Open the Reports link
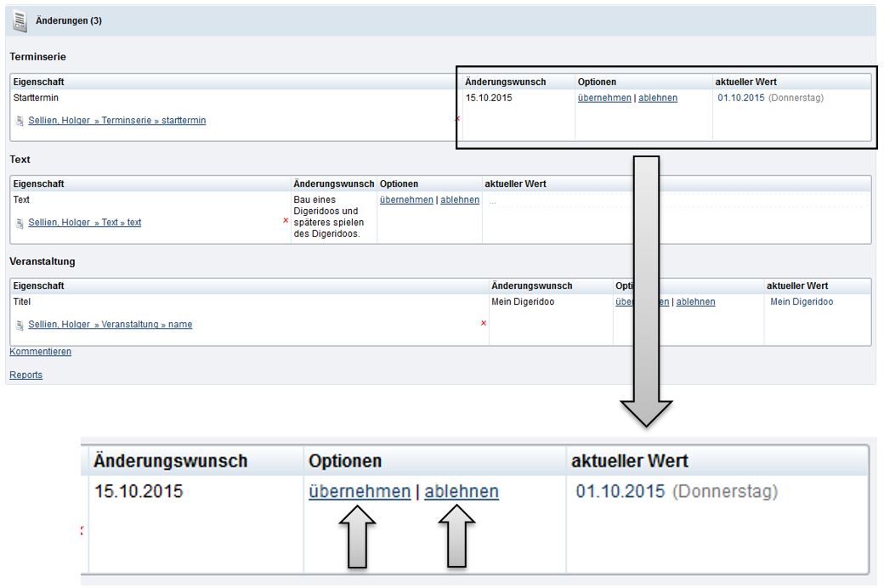Screen dimensions: 884x588 25,375
